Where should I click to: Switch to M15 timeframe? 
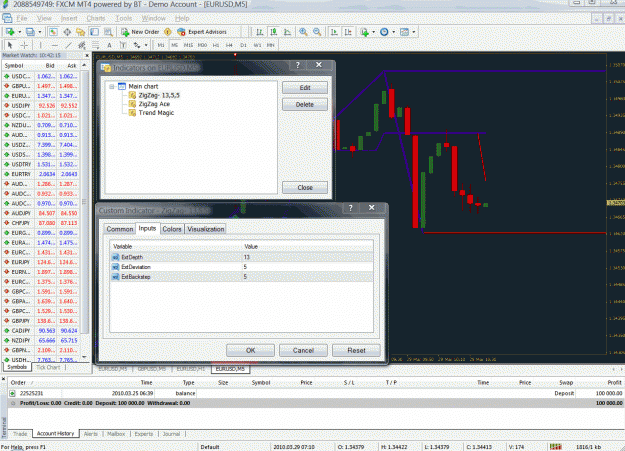pos(188,45)
